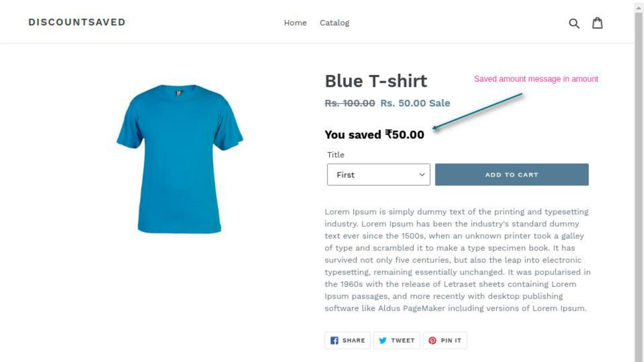Go to the Home page
Image resolution: width=644 pixels, height=362 pixels.
295,23
